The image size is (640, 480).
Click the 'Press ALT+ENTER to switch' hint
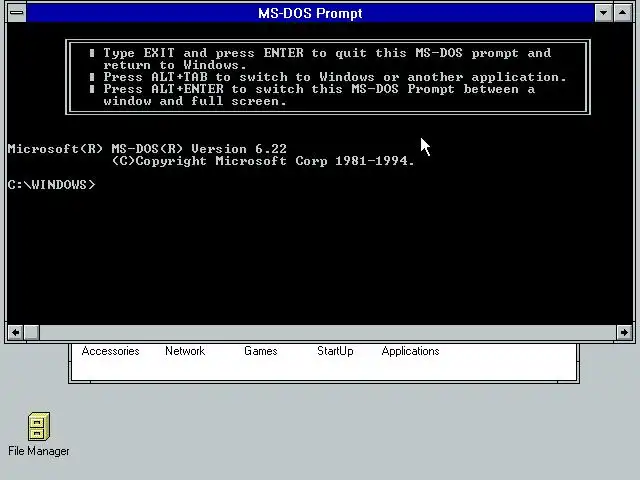pos(312,95)
